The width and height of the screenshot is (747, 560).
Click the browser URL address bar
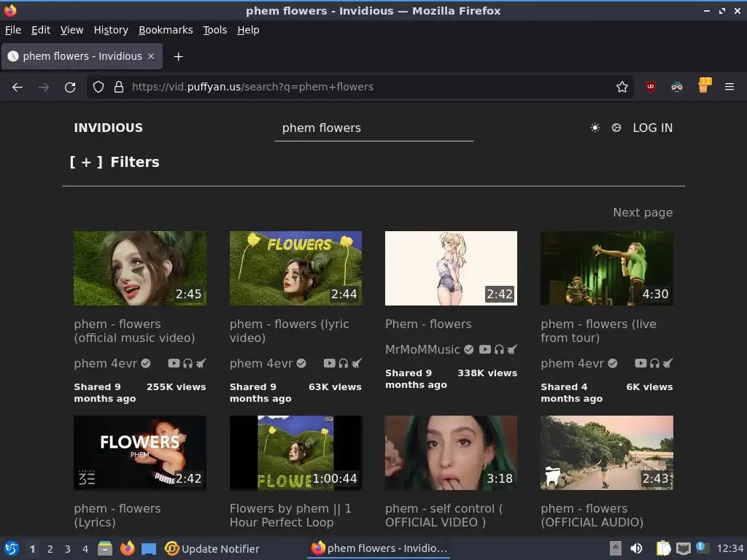(360, 87)
